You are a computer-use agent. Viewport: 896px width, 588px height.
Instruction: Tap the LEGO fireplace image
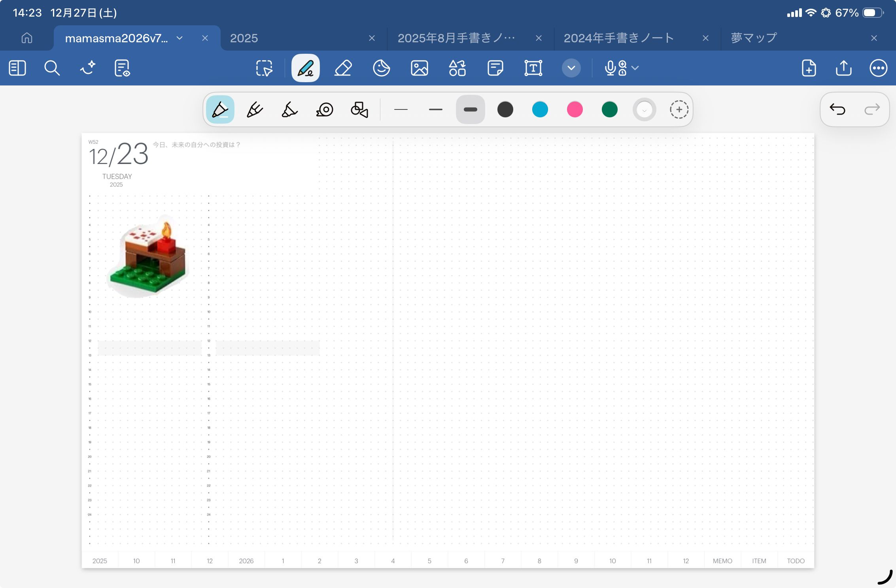(x=148, y=257)
